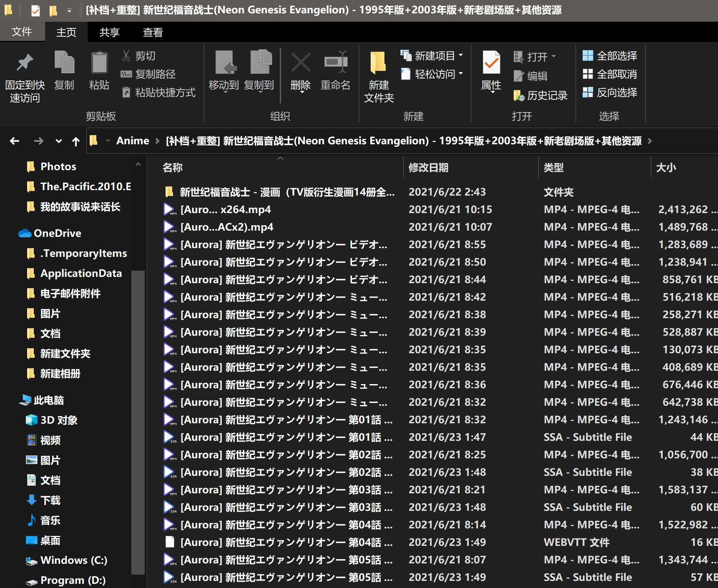Open Music folder in sidebar
The width and height of the screenshot is (718, 588).
tap(43, 520)
